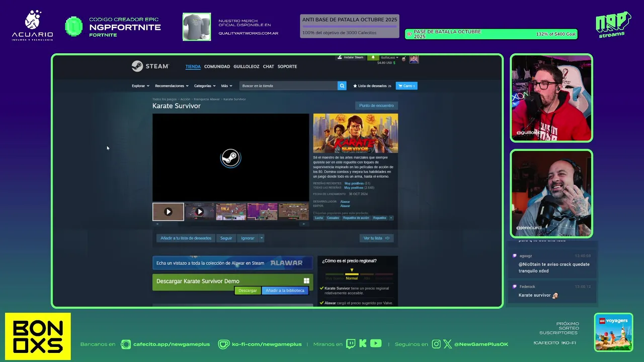Viewport: 644px width, 362px height.
Task: Select the third gameplay screenshot thumbnail
Action: (x=231, y=212)
